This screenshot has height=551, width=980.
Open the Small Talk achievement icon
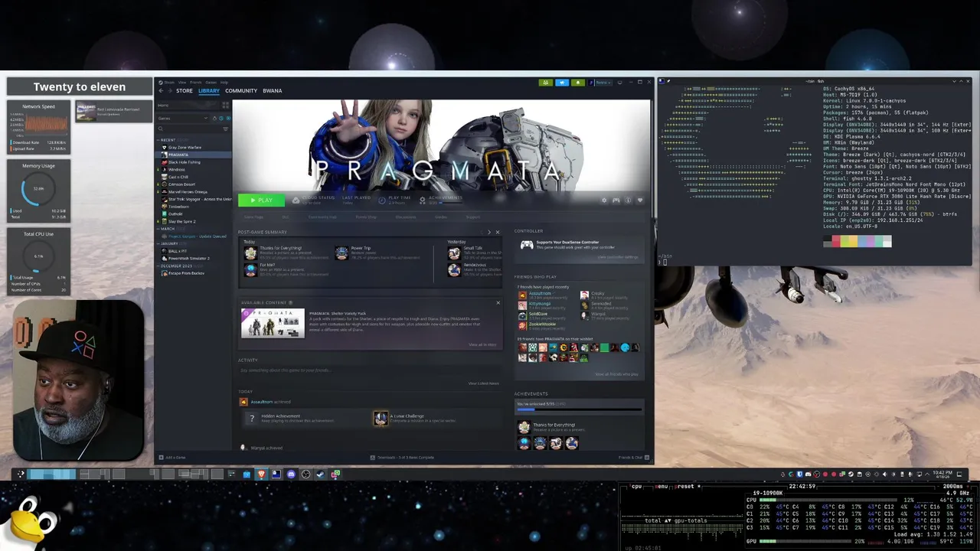point(454,253)
